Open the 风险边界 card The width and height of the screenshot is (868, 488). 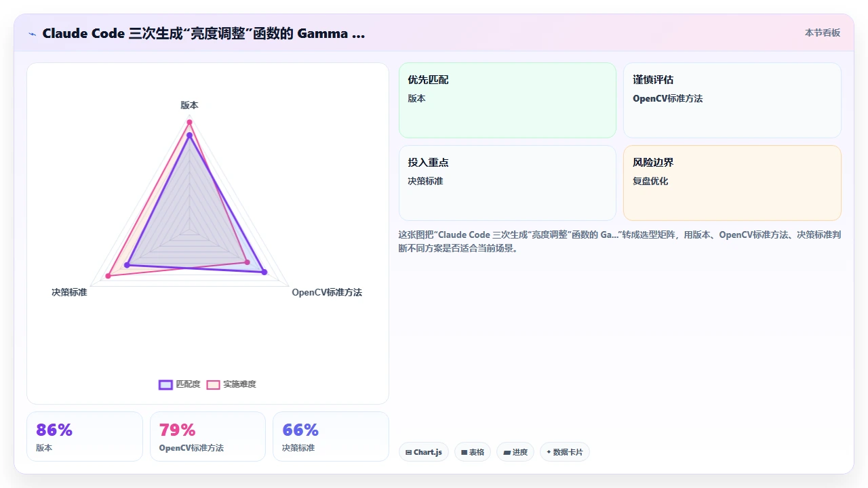[732, 183]
